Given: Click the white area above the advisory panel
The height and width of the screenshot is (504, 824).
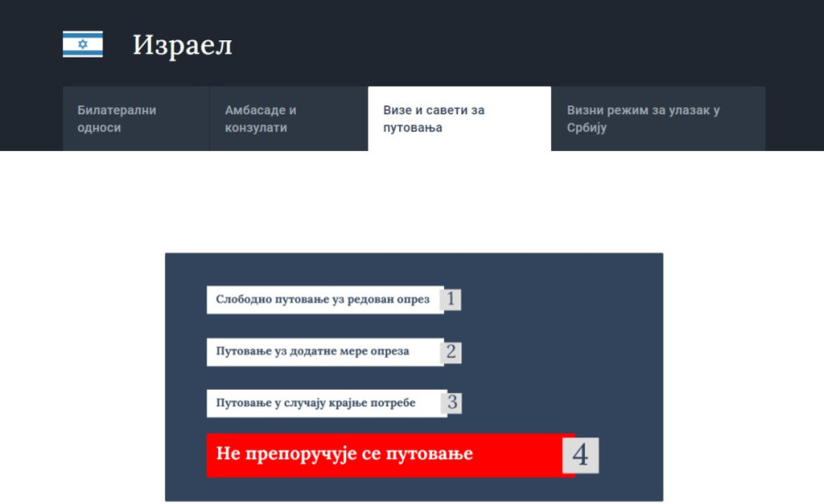Looking at the screenshot, I should pyautogui.click(x=412, y=201).
